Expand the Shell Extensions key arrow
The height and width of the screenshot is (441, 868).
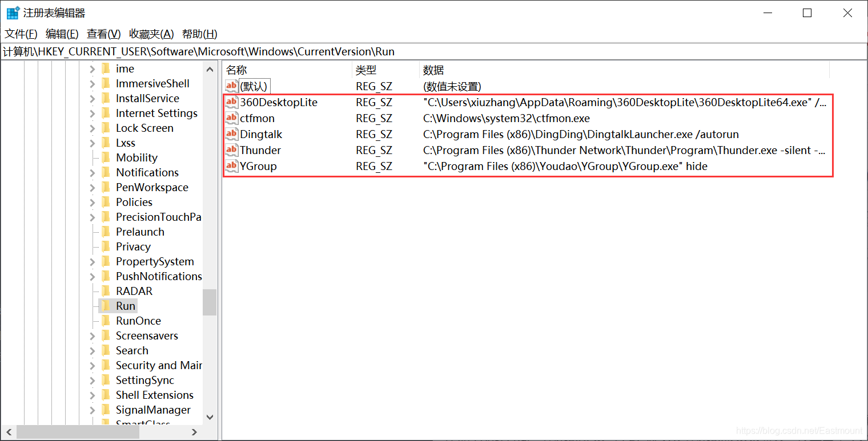click(x=93, y=395)
